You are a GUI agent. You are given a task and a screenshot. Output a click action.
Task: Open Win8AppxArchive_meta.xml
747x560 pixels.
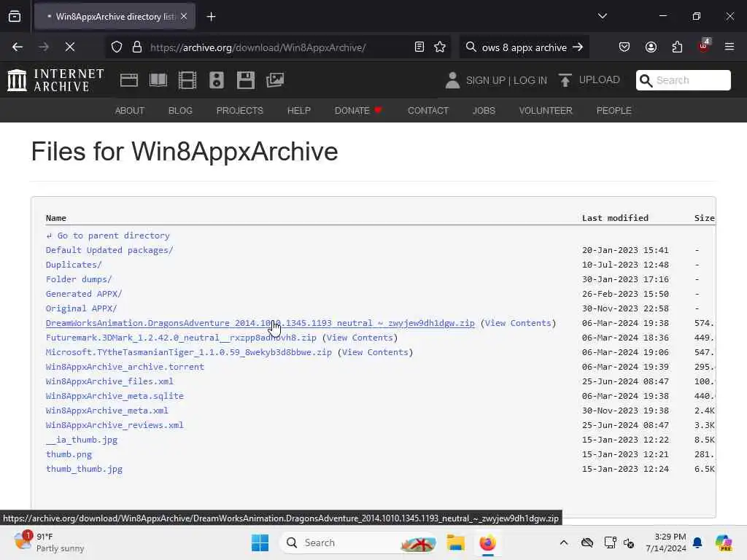(107, 411)
